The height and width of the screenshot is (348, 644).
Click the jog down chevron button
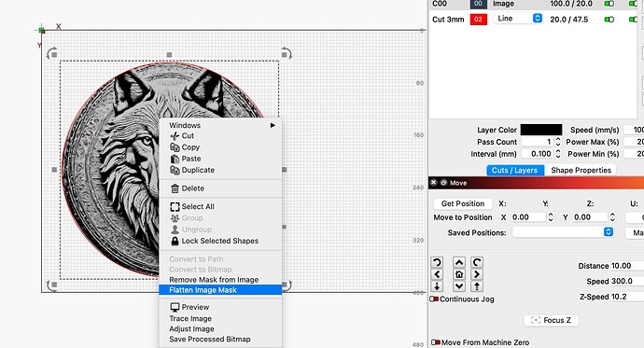[459, 286]
